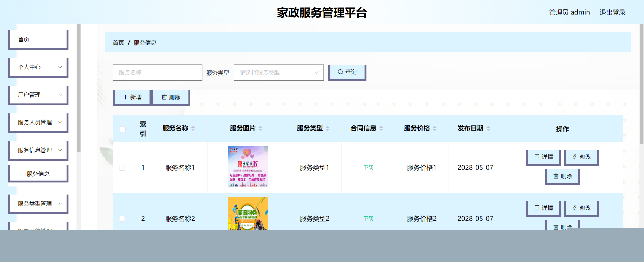Check the checkbox for 服务名称1 row
Viewport: 644px width, 262px height.
pyautogui.click(x=123, y=167)
